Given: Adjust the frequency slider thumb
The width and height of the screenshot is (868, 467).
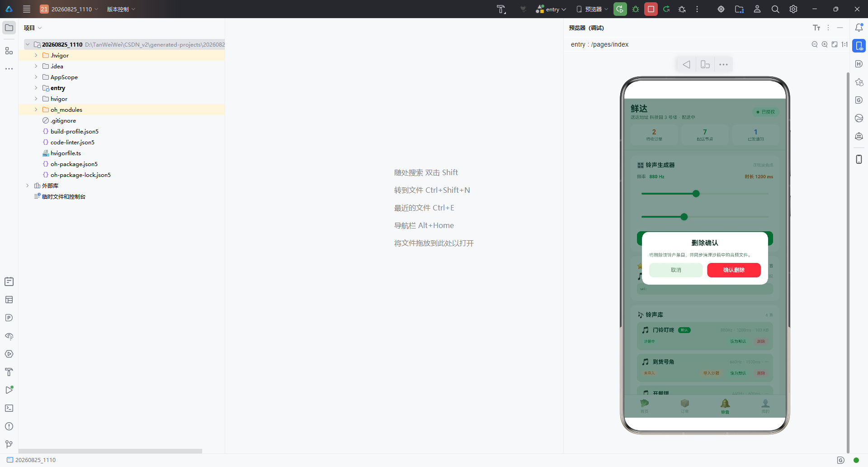Looking at the screenshot, I should 696,194.
